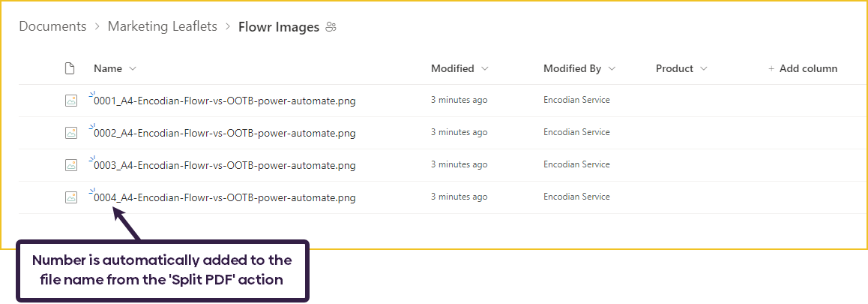Click image file icon for 0003_A4 file

(71, 165)
